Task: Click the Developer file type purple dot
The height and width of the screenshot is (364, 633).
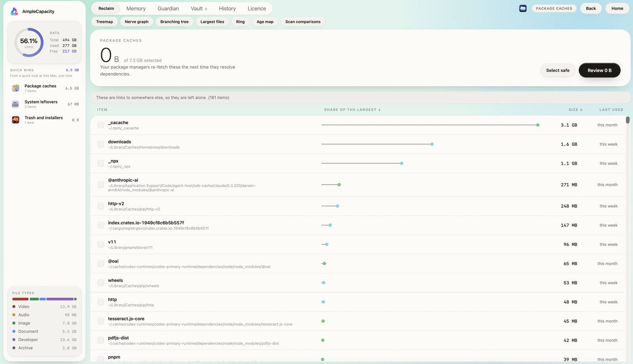Action: point(14,340)
